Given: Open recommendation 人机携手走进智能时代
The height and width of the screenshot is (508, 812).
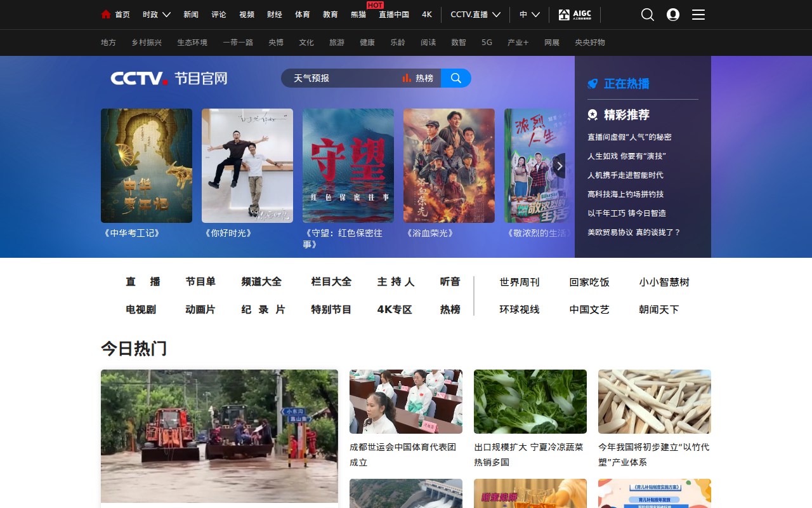Looking at the screenshot, I should tap(625, 175).
